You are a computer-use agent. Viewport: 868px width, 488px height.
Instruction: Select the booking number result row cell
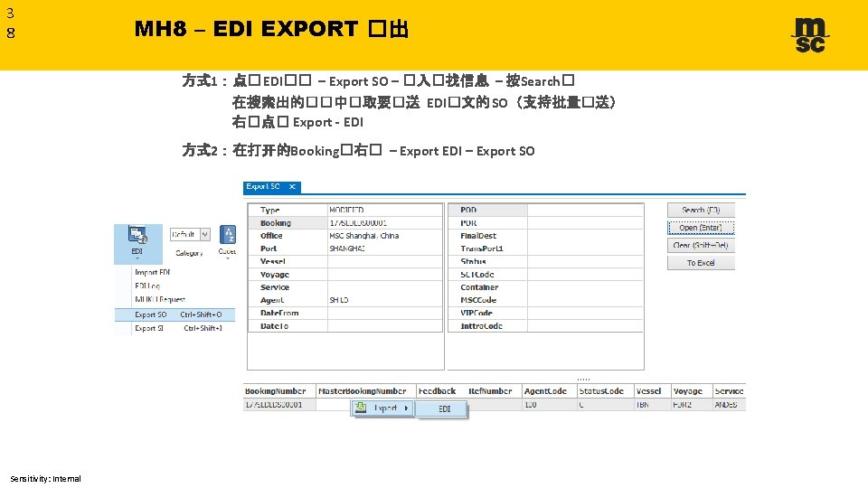[279, 405]
